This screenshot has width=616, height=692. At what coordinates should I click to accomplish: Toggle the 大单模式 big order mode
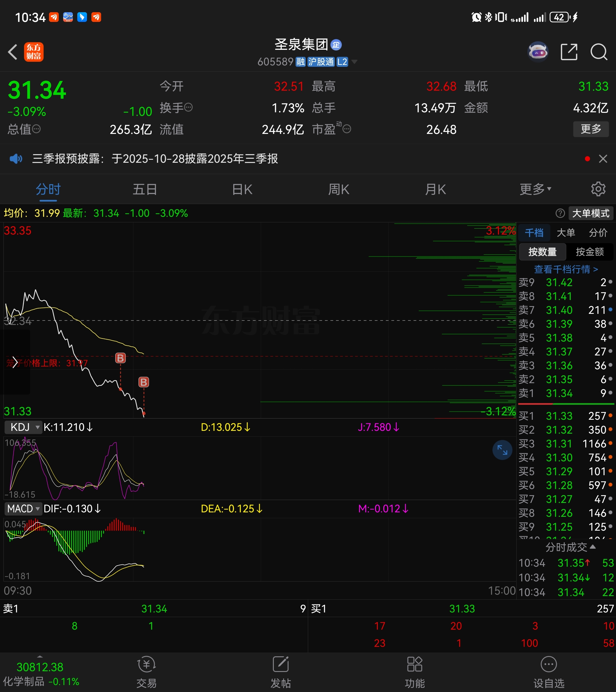click(x=591, y=213)
